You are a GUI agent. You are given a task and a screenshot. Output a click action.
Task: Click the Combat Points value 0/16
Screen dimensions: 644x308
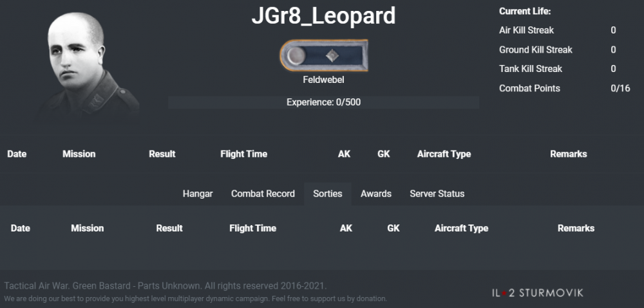(620, 89)
